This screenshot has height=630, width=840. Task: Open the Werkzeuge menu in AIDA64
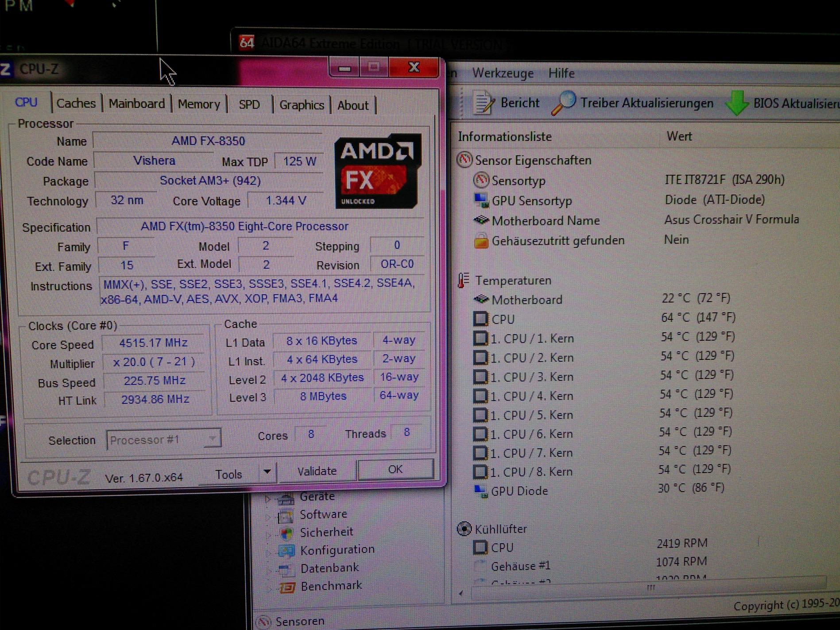[503, 73]
